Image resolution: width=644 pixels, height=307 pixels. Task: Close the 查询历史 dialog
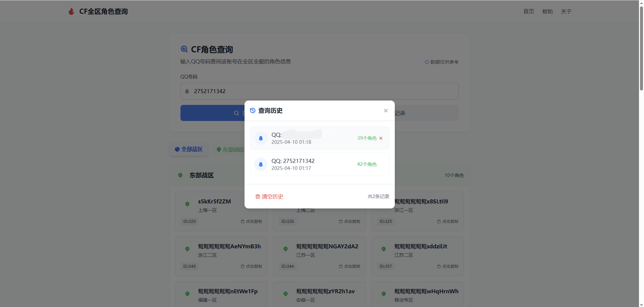[385, 110]
